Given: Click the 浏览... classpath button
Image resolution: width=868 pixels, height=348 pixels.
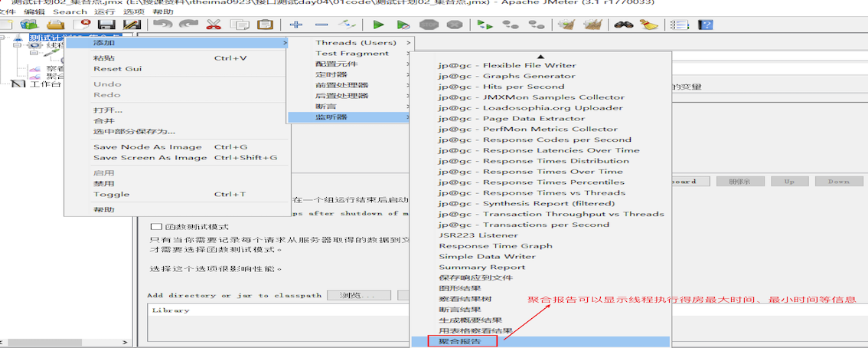Looking at the screenshot, I should click(359, 295).
